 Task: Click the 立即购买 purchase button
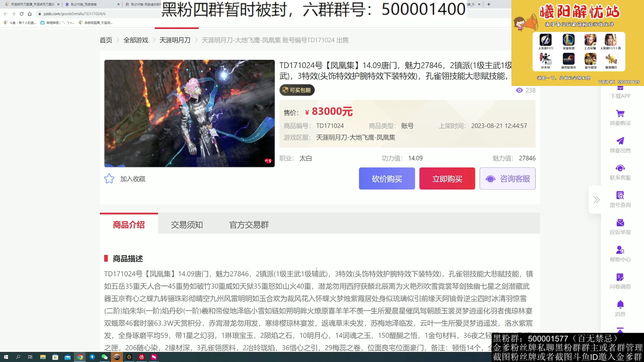coord(447,178)
